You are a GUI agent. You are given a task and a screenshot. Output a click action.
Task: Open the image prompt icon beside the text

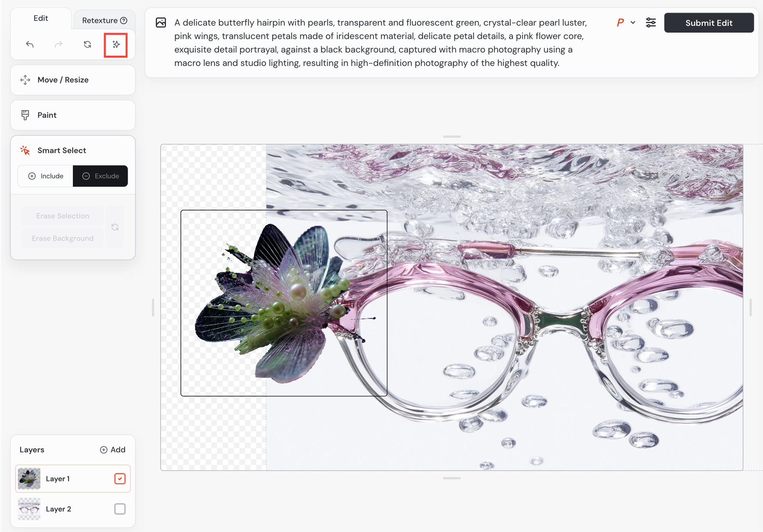pyautogui.click(x=161, y=23)
